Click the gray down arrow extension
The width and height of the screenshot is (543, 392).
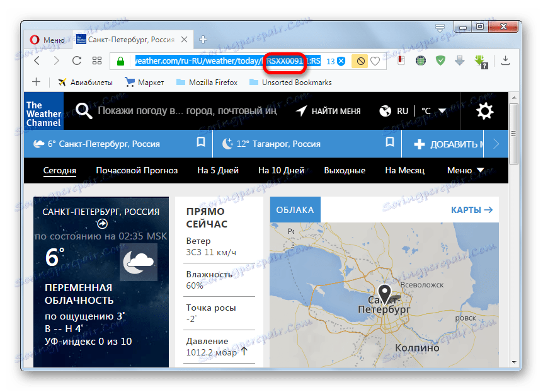pos(460,61)
